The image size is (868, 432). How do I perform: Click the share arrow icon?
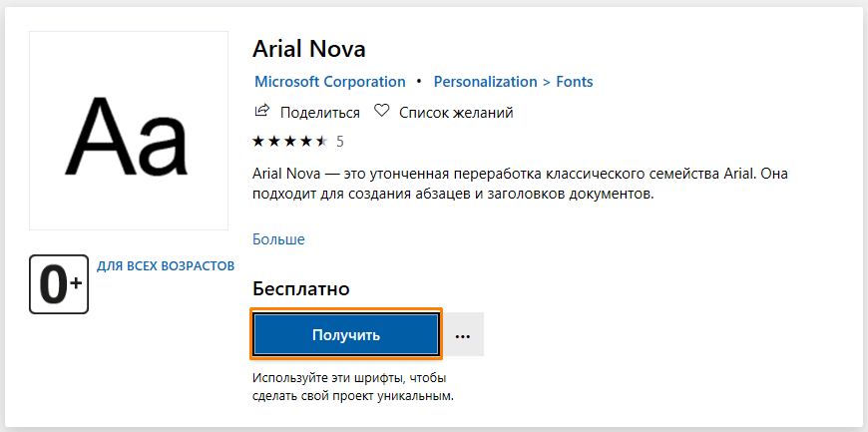point(262,112)
